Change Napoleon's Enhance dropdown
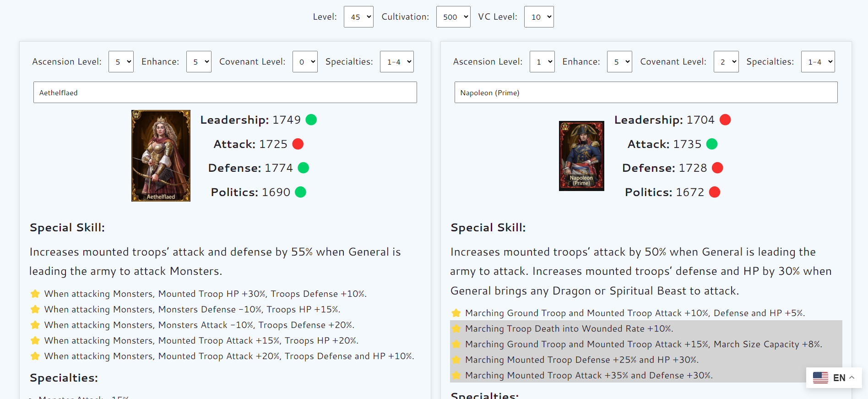This screenshot has height=399, width=868. point(619,62)
